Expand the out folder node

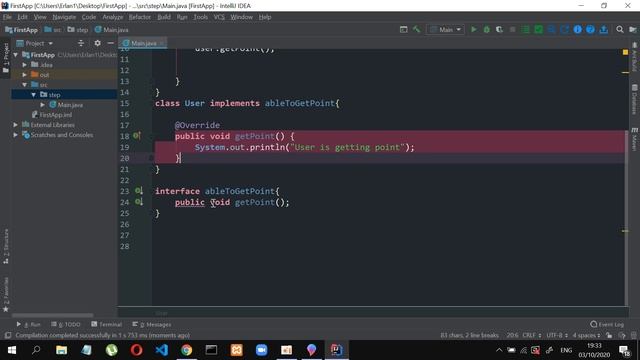pos(24,75)
